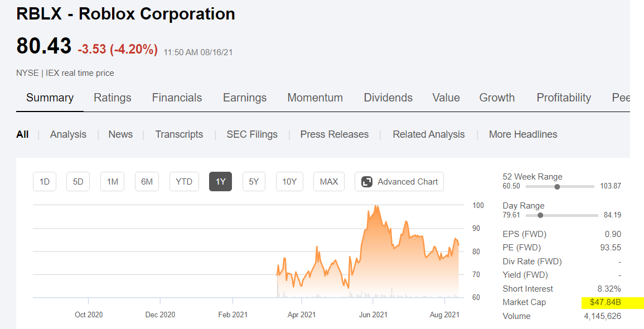Viewport: 644px width, 329px height.
Task: Click the Dec 2020 axis label
Action: pyautogui.click(x=160, y=315)
